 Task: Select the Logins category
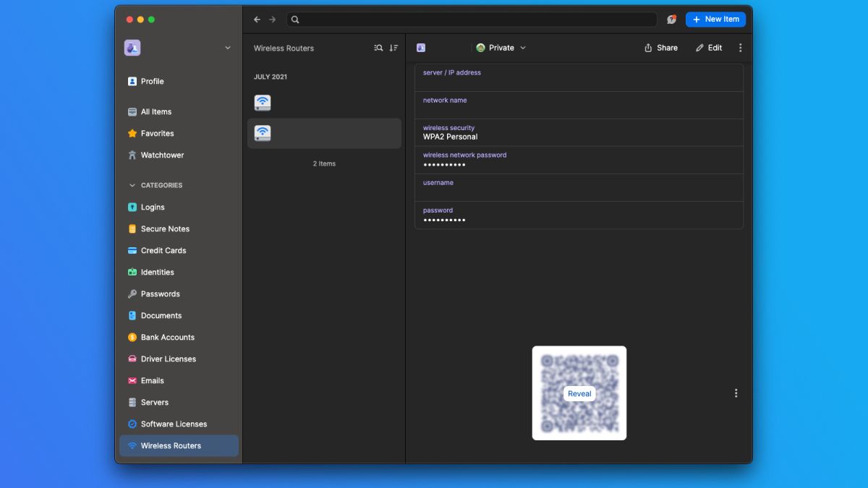153,207
